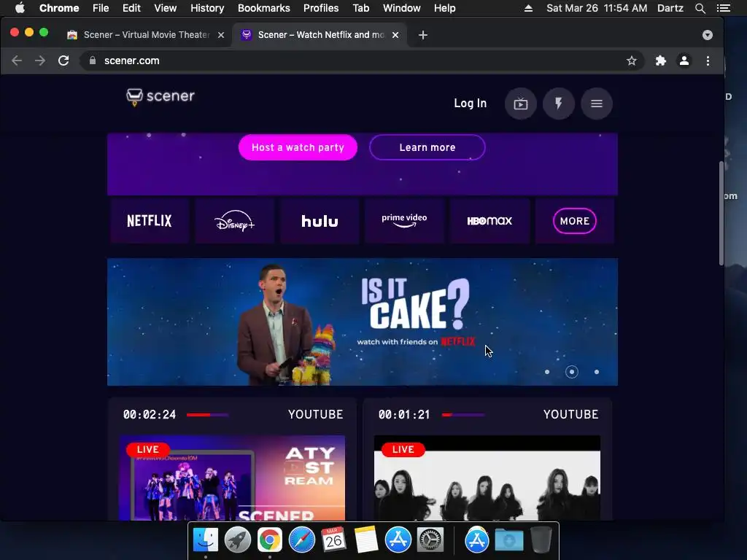The width and height of the screenshot is (747, 560).
Task: Open the Dartz user menu
Action: point(670,8)
